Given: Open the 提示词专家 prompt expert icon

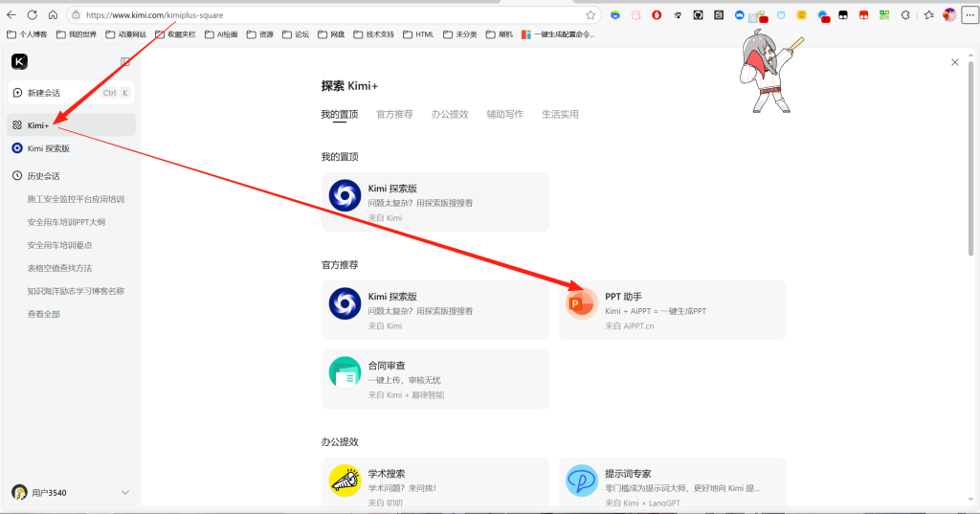Looking at the screenshot, I should (x=581, y=480).
